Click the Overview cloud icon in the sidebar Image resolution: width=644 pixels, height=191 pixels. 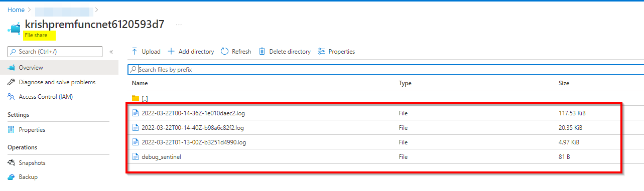[11, 68]
